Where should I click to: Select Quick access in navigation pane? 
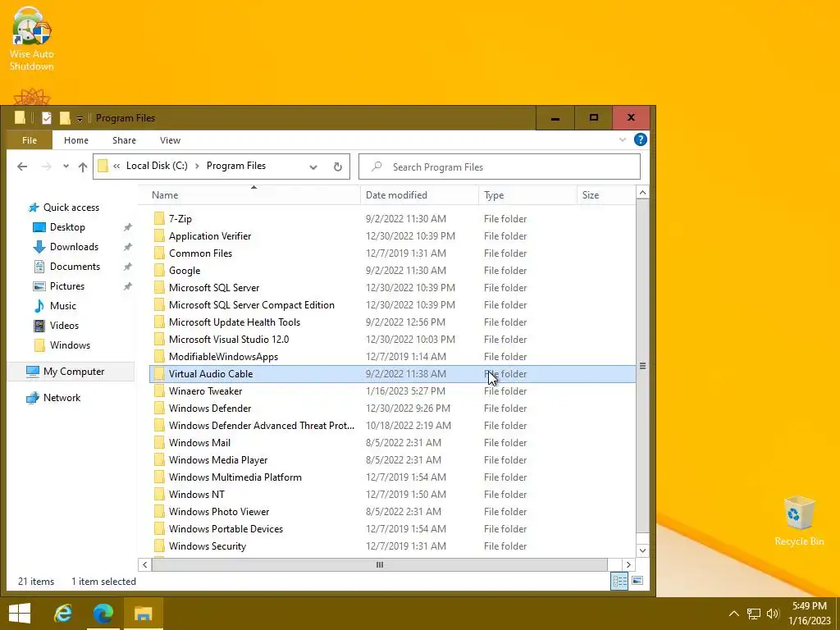(x=71, y=208)
